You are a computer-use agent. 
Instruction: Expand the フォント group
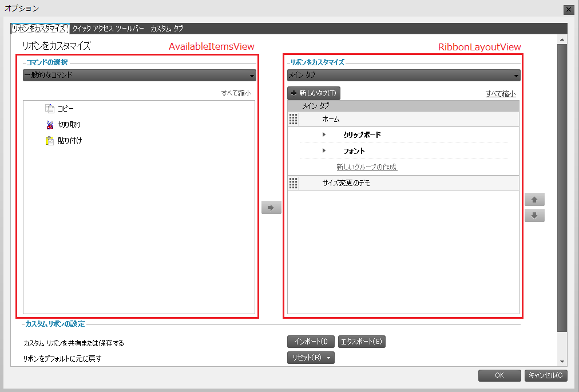pyautogui.click(x=324, y=151)
